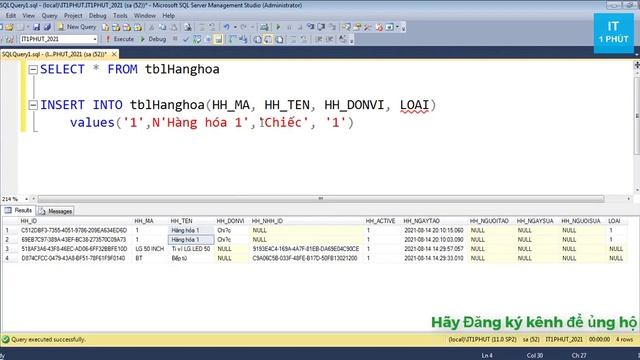
Task: Click the Paste icon in toolbar
Action: click(x=173, y=27)
